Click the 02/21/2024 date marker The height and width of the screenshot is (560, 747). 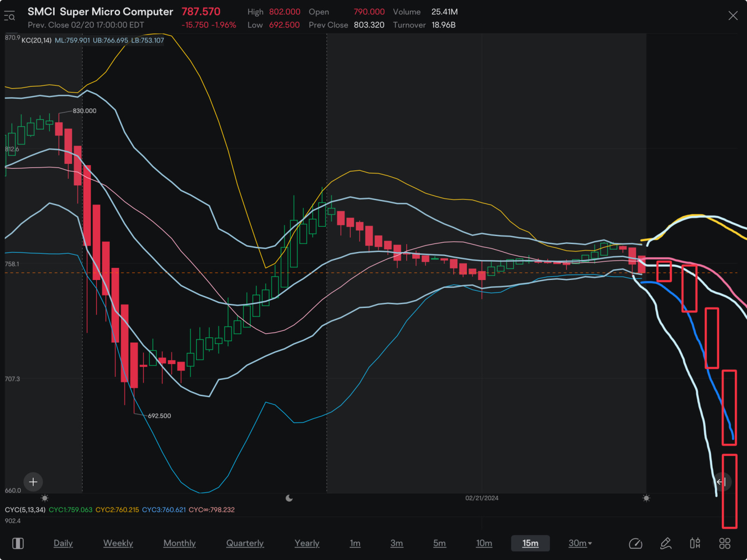point(482,498)
